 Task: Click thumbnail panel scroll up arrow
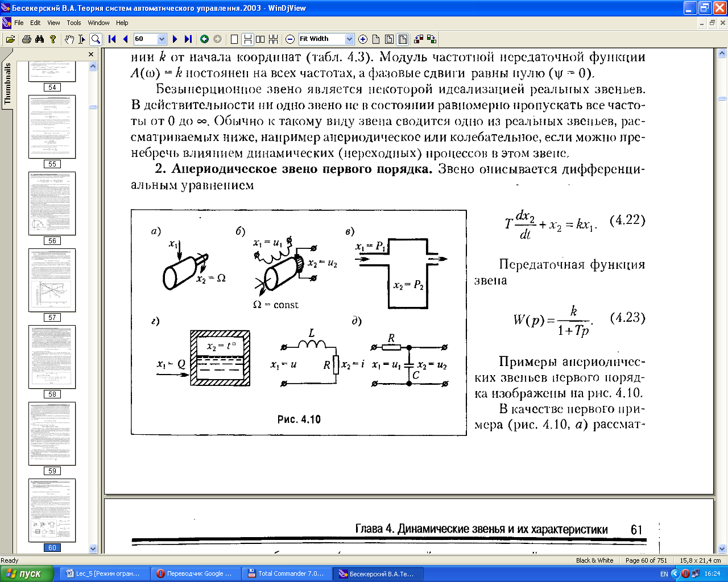[x=93, y=66]
